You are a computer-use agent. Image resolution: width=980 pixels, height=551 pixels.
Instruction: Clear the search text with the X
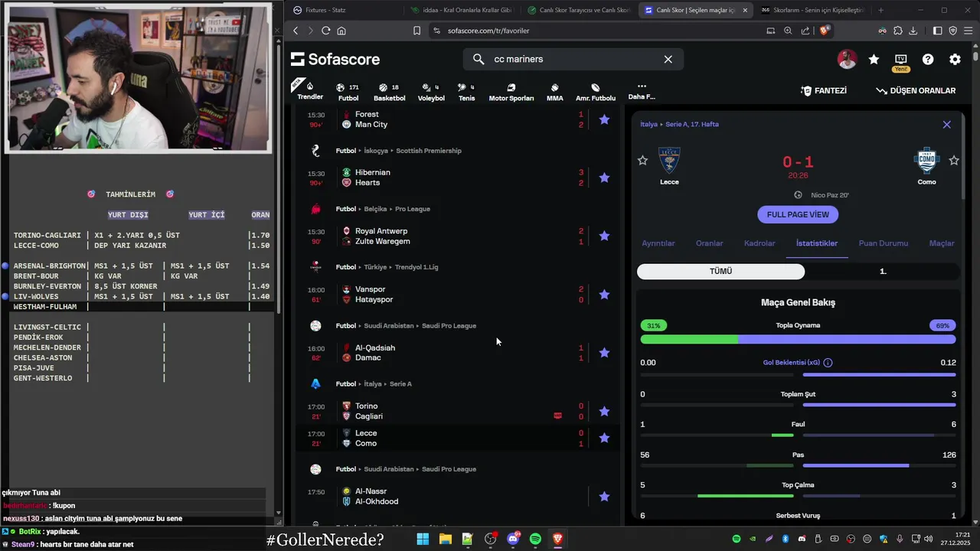(668, 59)
